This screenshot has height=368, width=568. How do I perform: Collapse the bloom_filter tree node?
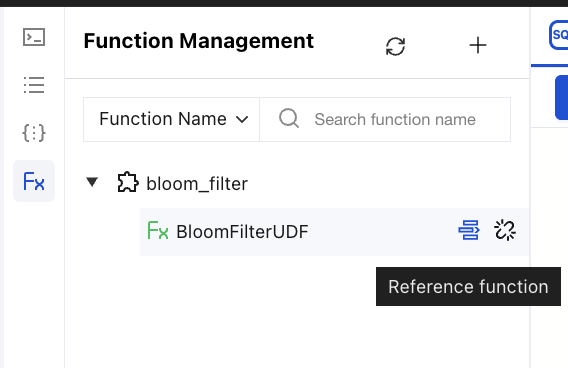click(x=92, y=182)
